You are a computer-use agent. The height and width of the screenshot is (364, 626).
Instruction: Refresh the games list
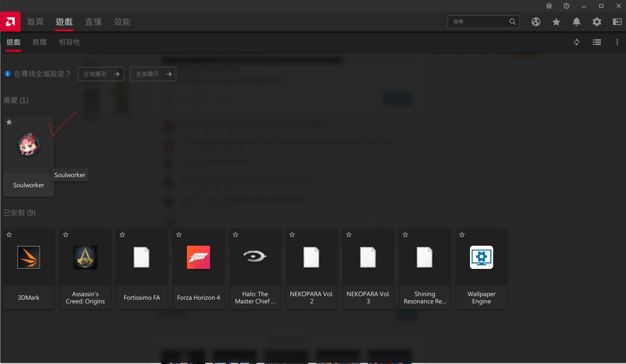(577, 42)
